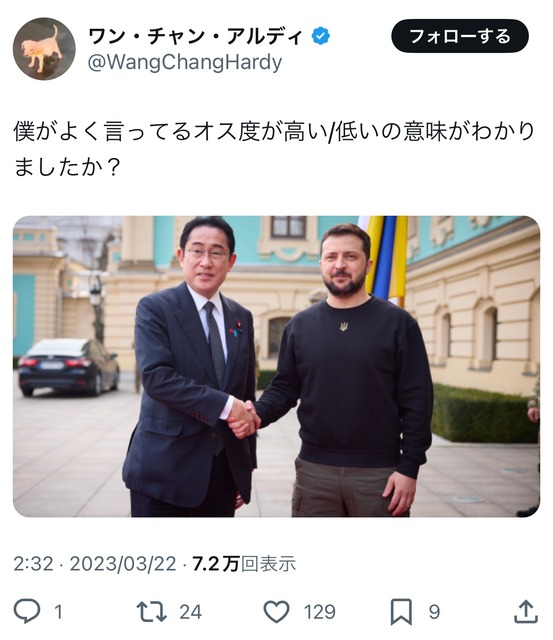The width and height of the screenshot is (553, 640).
Task: Click the reply count 1
Action: click(58, 612)
